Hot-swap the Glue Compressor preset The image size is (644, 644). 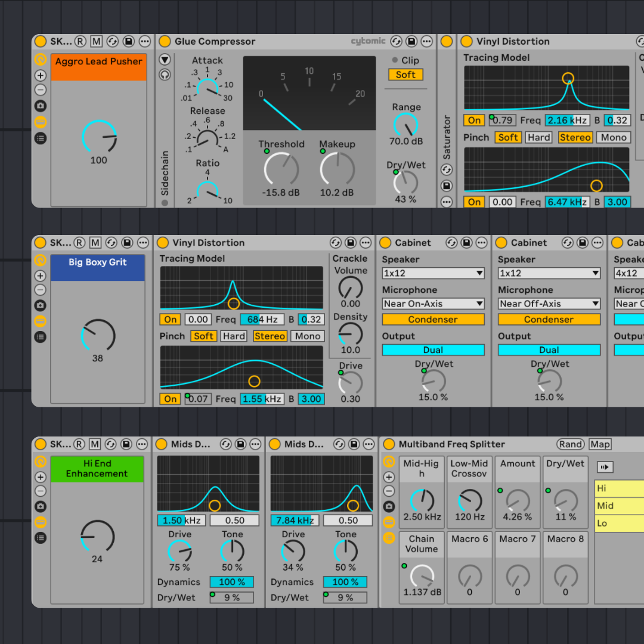396,41
